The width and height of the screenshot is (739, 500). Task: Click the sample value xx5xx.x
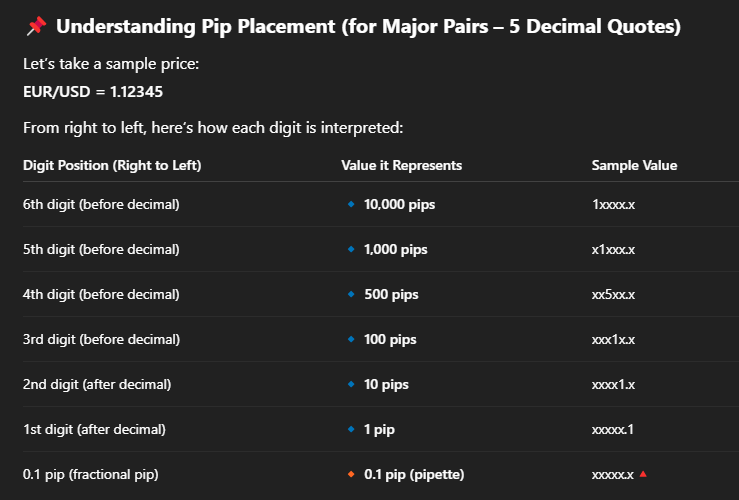[613, 295]
